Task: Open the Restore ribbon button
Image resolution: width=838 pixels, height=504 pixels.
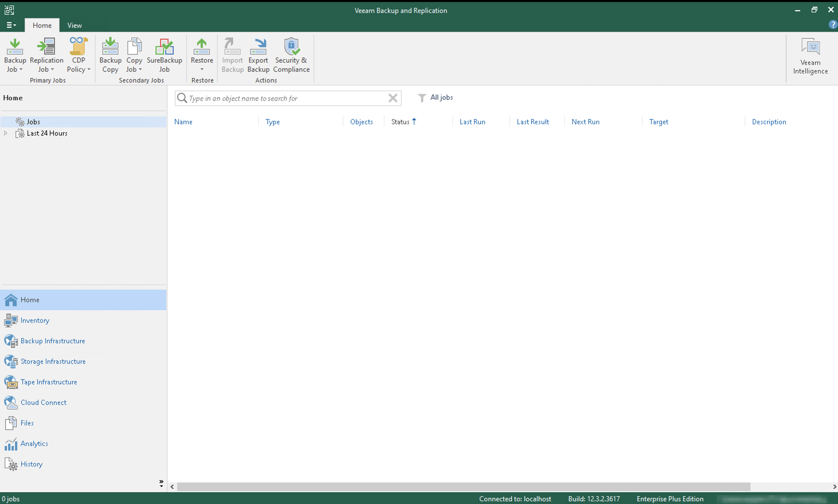Action: 202,55
